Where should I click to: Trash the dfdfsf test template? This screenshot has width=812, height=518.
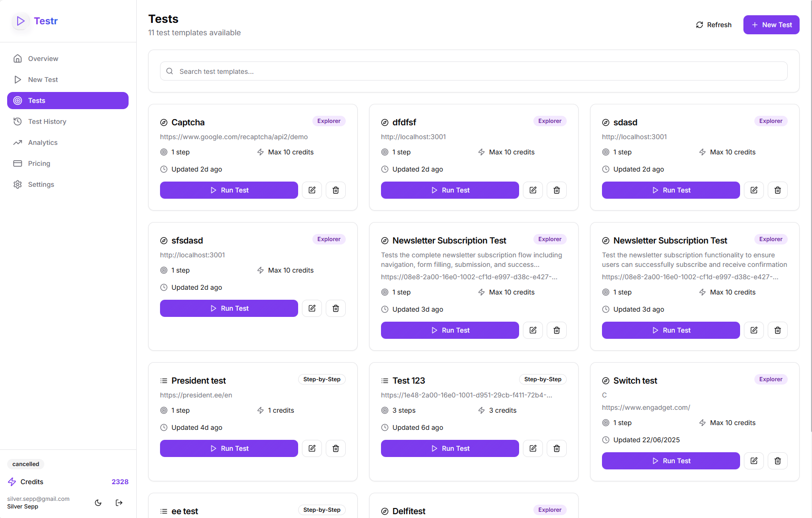tap(557, 190)
